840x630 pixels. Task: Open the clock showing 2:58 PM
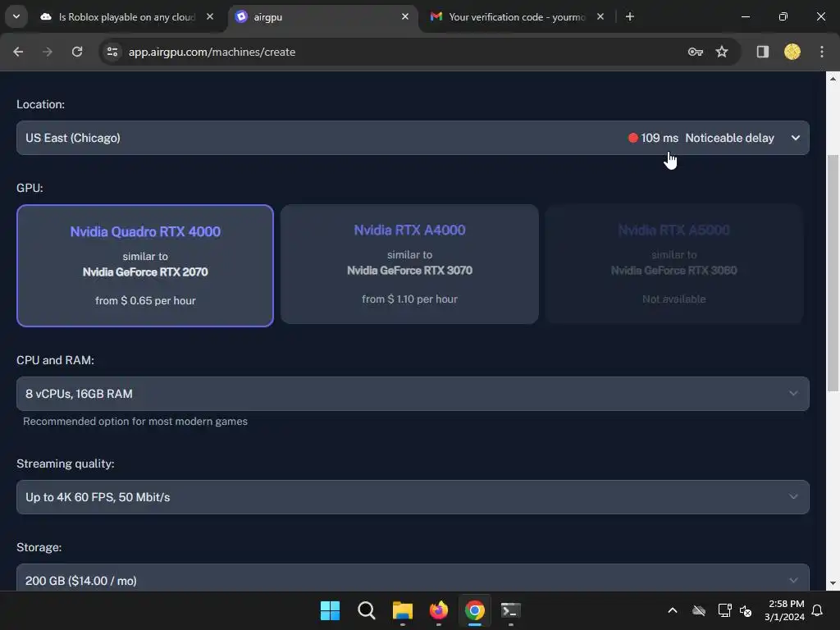tap(784, 610)
